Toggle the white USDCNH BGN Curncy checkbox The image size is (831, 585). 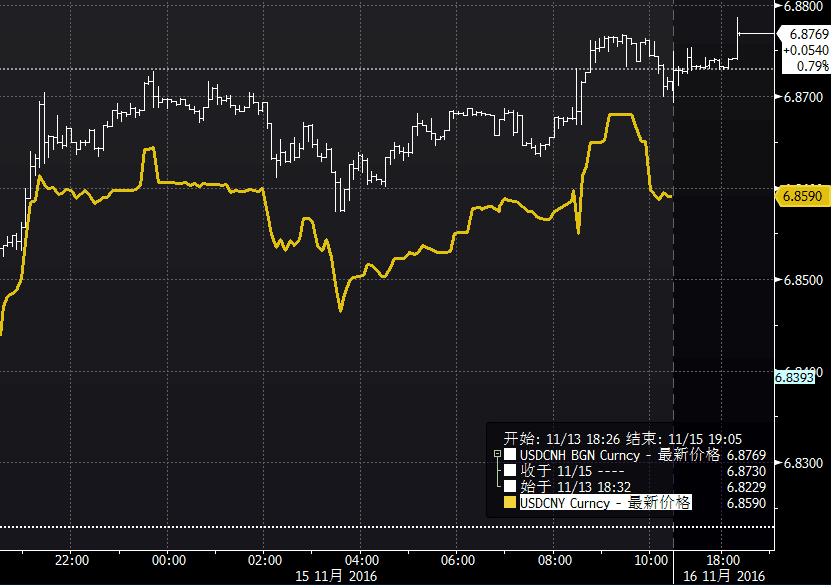pyautogui.click(x=510, y=455)
